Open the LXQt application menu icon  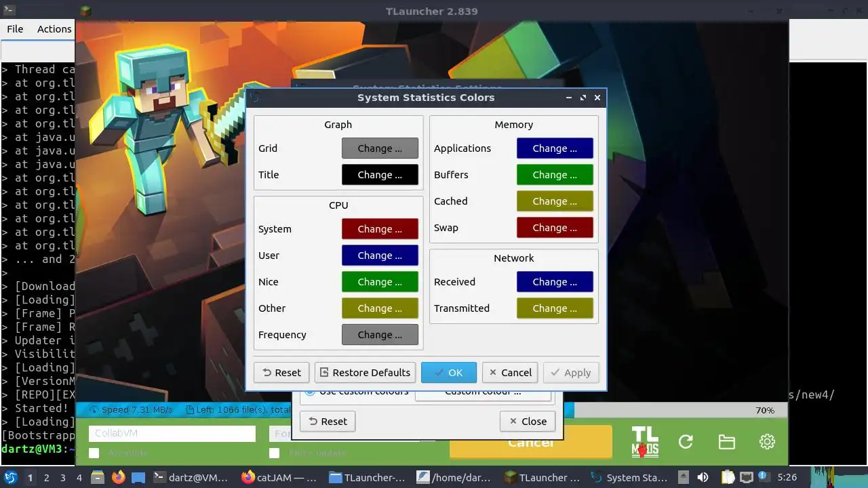(11, 477)
